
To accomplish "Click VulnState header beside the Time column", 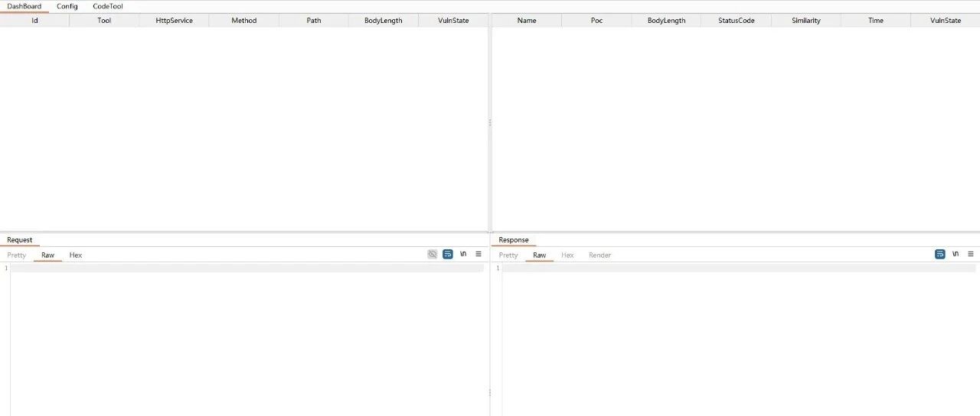I will point(946,21).
